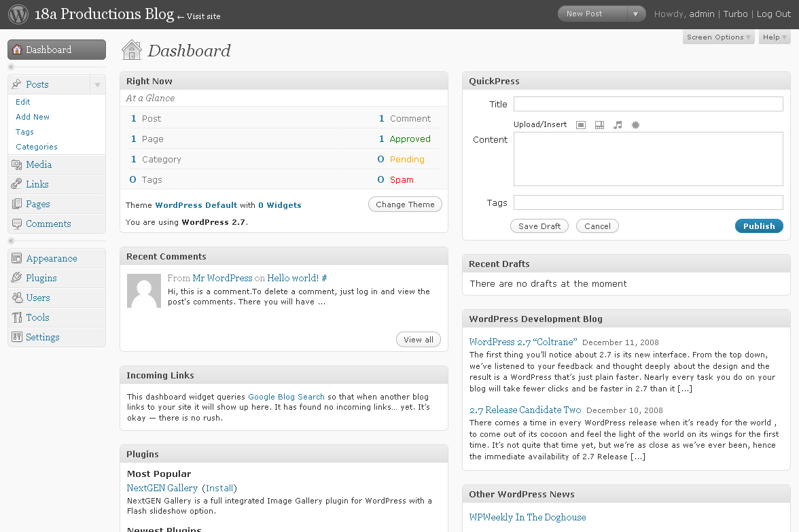Click Cancel in QuickPress
This screenshot has width=799, height=532.
(597, 226)
